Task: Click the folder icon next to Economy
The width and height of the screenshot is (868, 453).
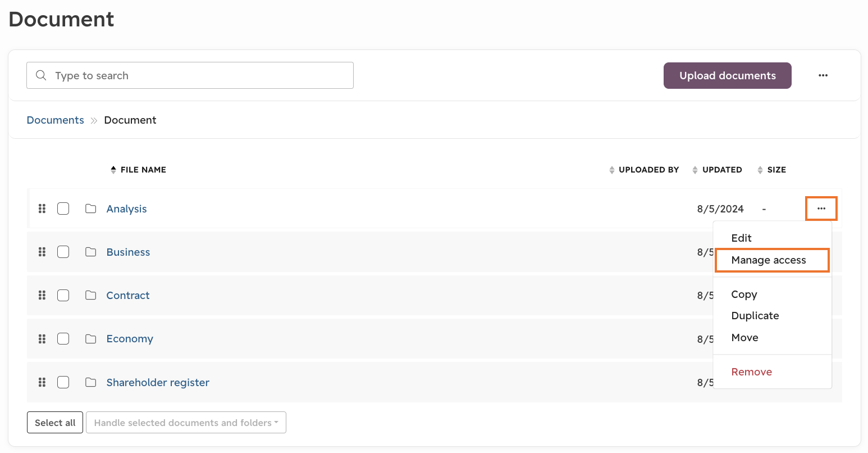Action: click(90, 338)
